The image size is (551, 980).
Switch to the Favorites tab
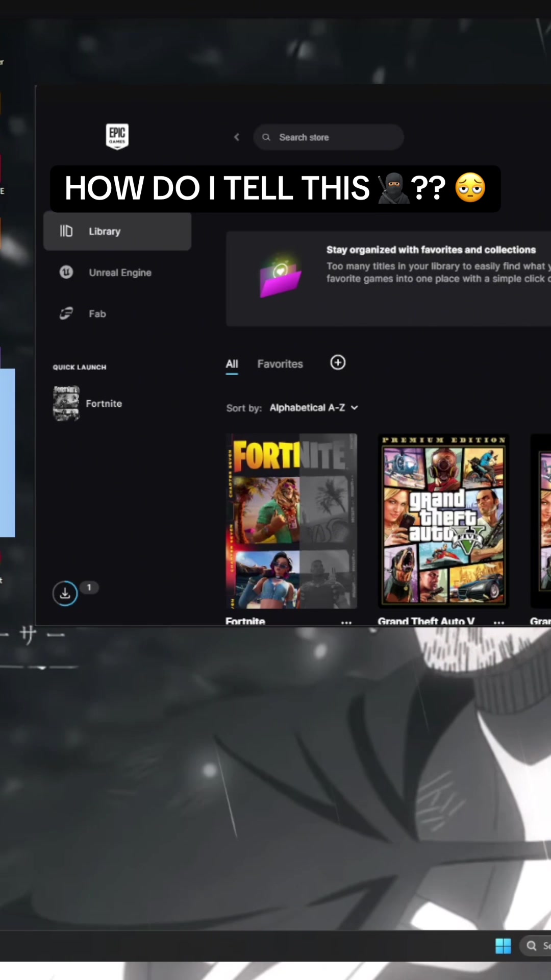point(280,364)
